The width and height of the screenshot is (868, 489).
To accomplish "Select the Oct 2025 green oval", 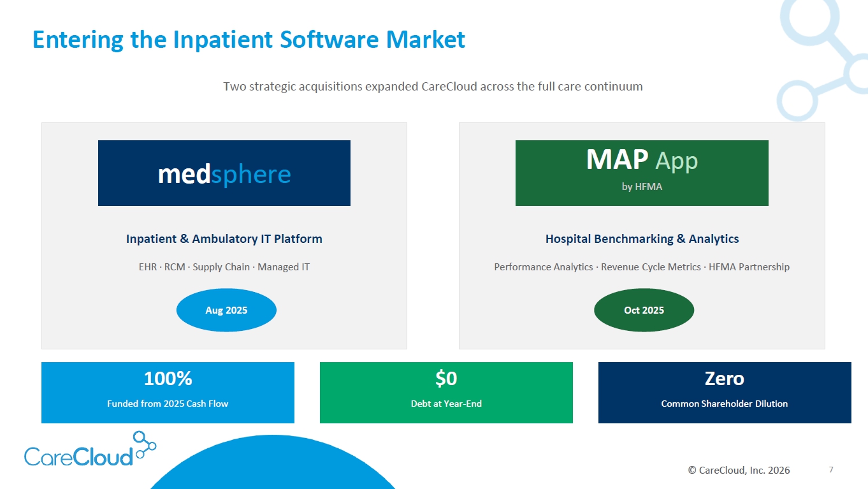I will pyautogui.click(x=644, y=310).
